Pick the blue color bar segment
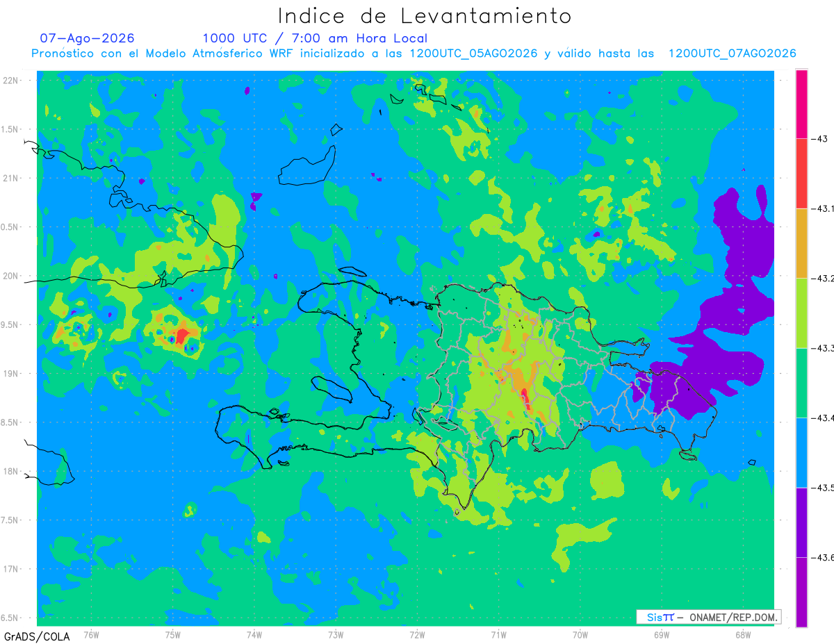834x644 pixels. click(x=801, y=452)
